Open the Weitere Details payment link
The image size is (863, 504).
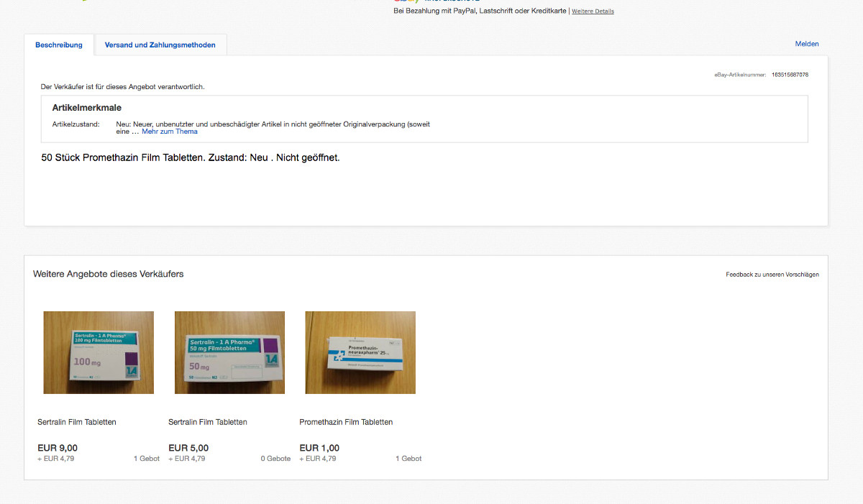click(593, 12)
